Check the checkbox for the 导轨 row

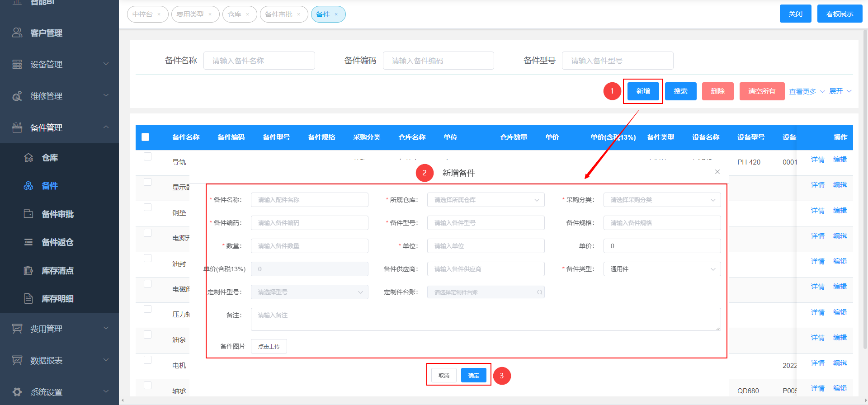147,157
